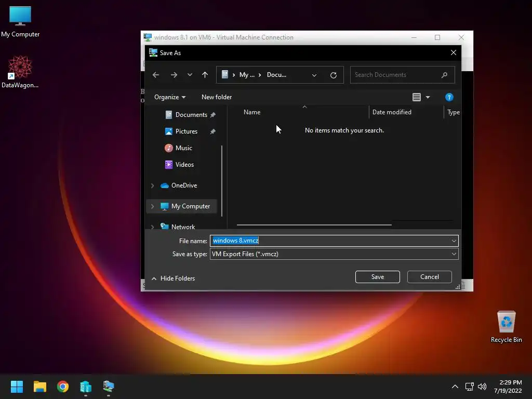Change the view layout icon
Screen dimensions: 532x399
coord(417,97)
